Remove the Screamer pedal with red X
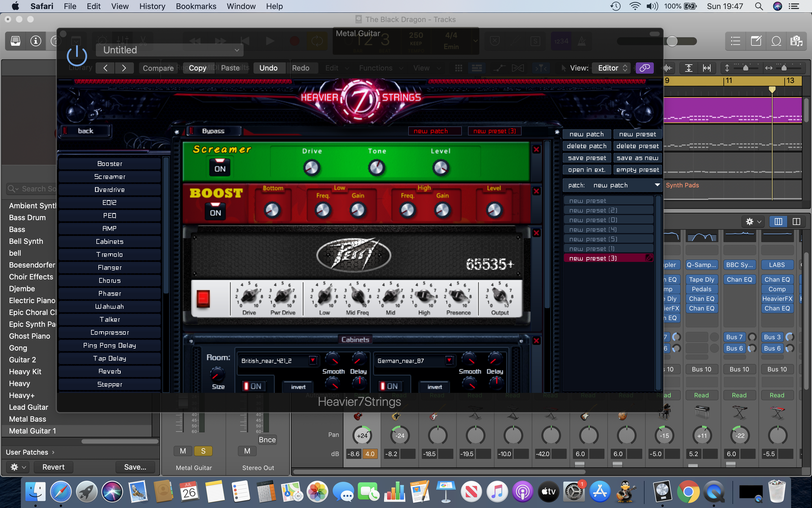 pyautogui.click(x=537, y=150)
